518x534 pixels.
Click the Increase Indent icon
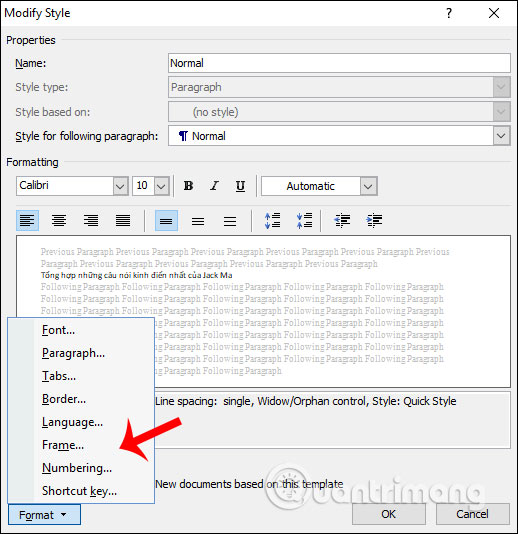374,221
